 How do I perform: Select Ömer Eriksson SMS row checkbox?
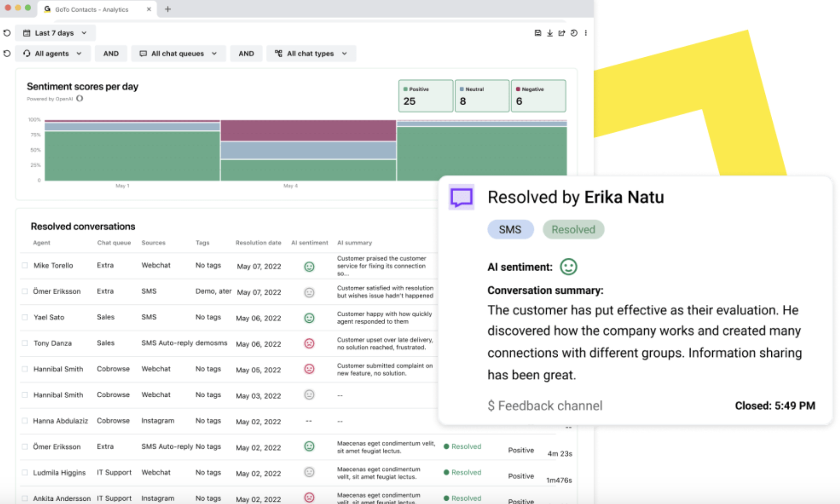tap(25, 291)
